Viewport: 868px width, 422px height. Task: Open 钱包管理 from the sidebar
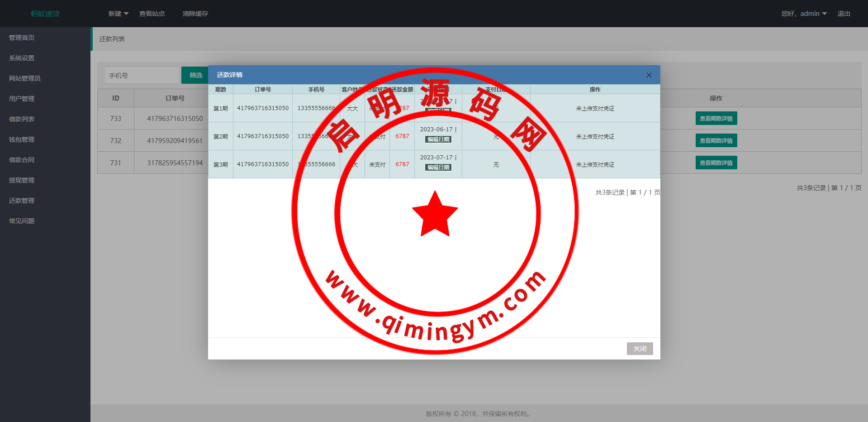[x=22, y=139]
